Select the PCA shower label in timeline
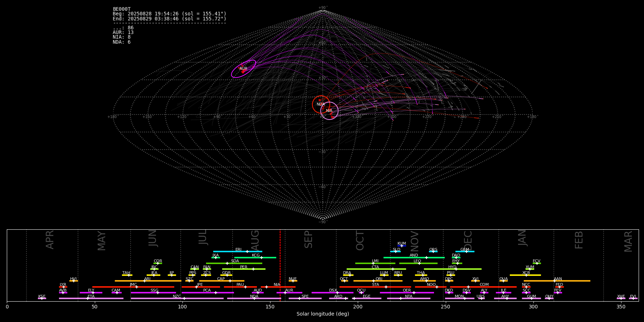Image resolution: width=644 pixels, height=322 pixels. (x=207, y=291)
